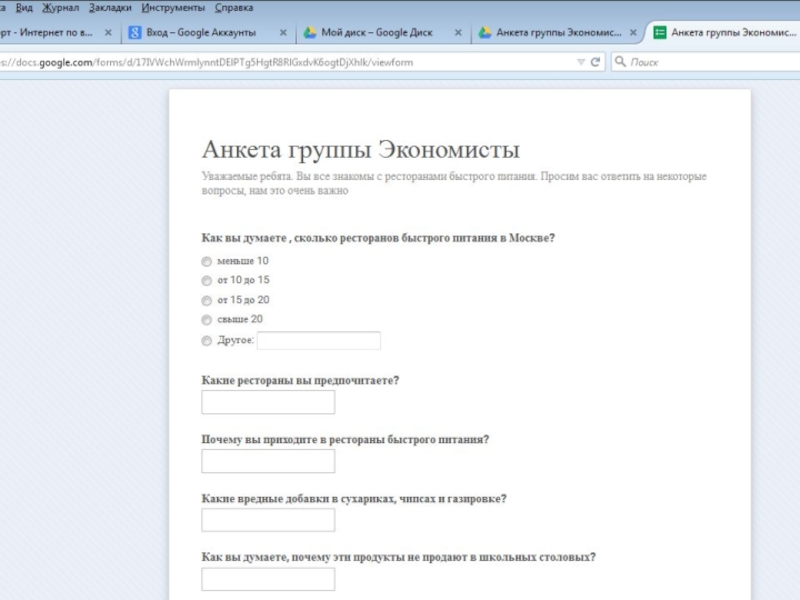Screen dimensions: 800x600
Task: Click the 'Другое' text input field
Action: [318, 341]
